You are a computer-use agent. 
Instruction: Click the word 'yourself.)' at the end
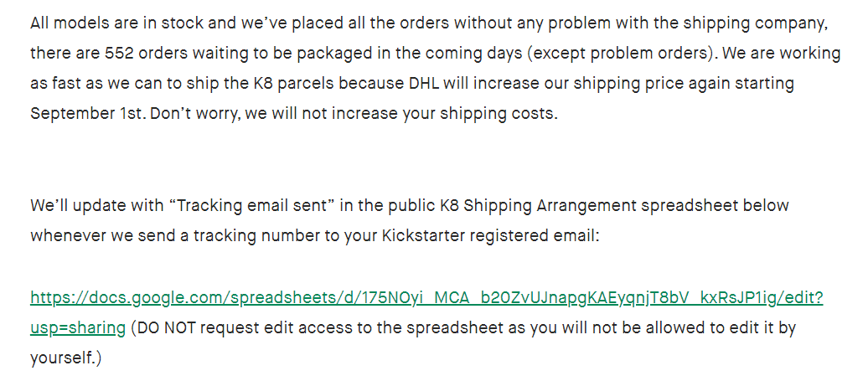(x=66, y=358)
